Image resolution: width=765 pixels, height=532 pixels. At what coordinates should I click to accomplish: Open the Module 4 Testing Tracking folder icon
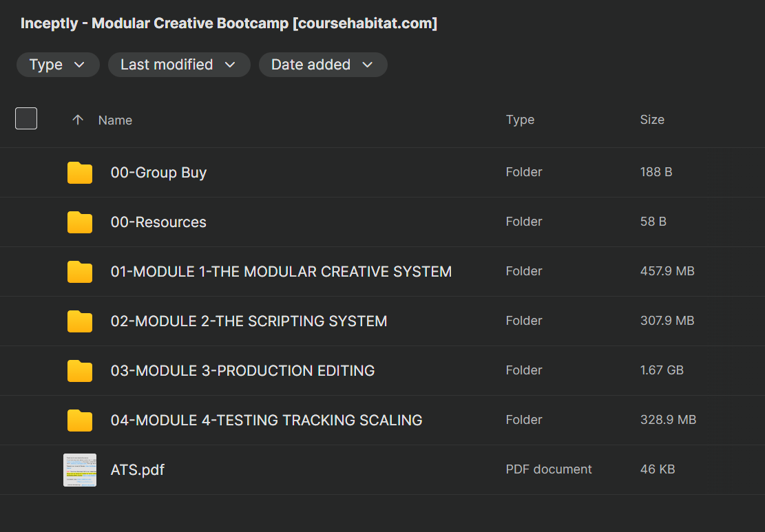point(80,421)
